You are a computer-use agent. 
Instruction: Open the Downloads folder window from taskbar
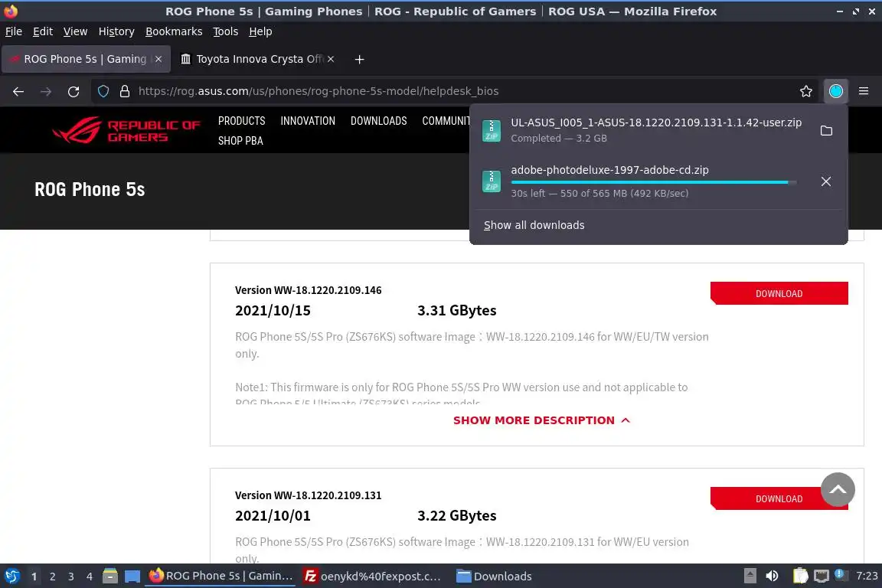coord(494,577)
